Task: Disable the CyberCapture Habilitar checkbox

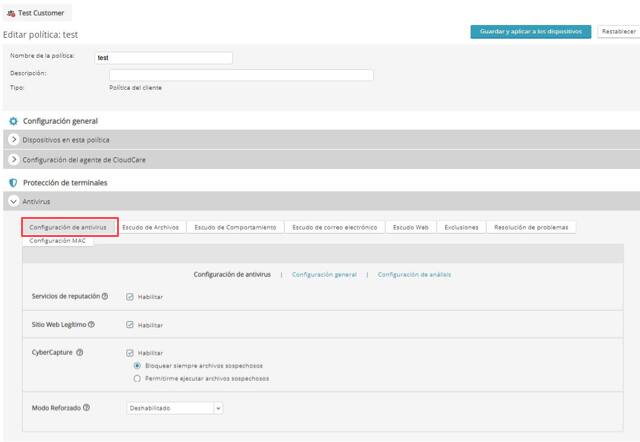Action: click(x=130, y=353)
